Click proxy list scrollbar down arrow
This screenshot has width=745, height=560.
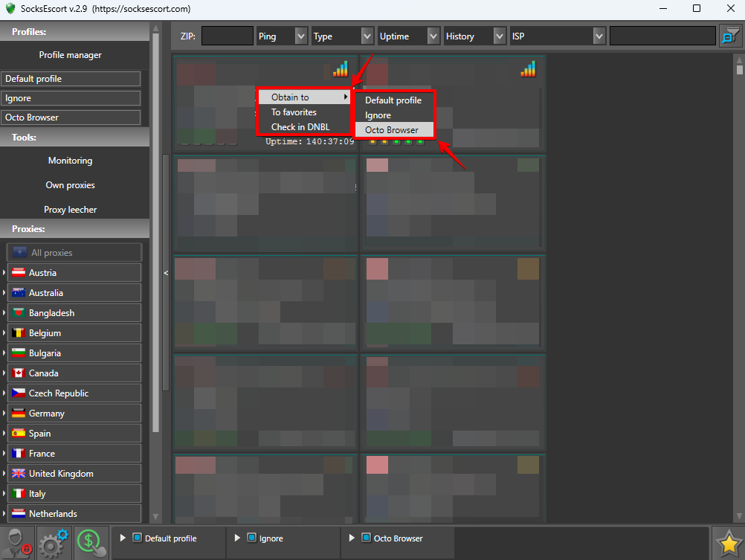click(739, 516)
